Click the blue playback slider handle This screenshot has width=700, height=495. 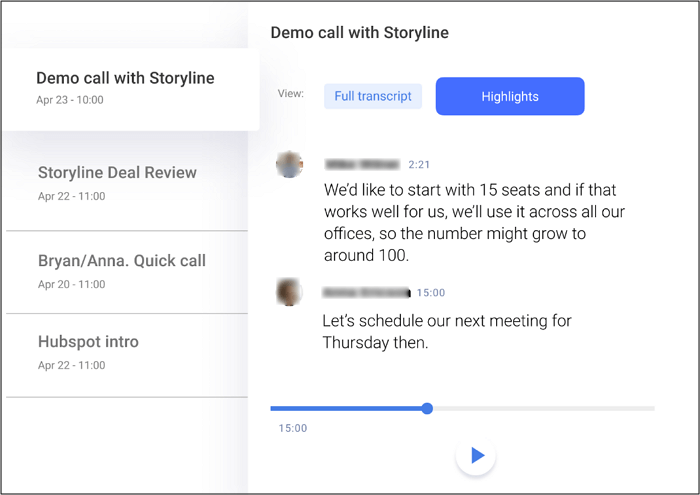point(427,408)
